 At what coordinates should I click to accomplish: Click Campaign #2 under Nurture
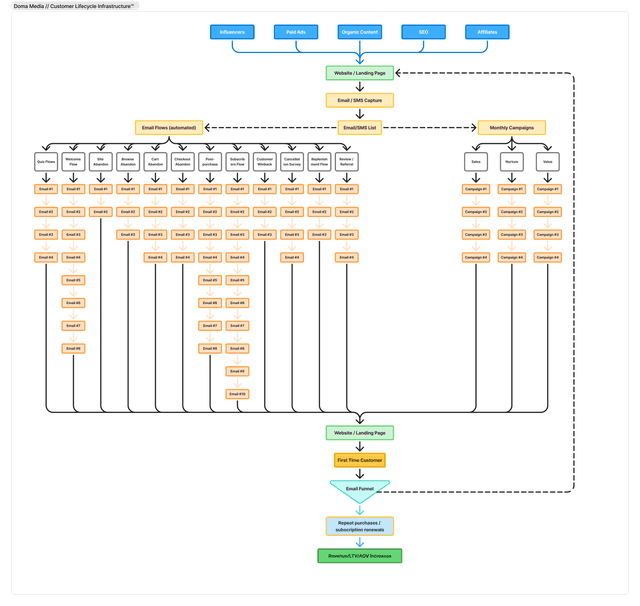[512, 212]
